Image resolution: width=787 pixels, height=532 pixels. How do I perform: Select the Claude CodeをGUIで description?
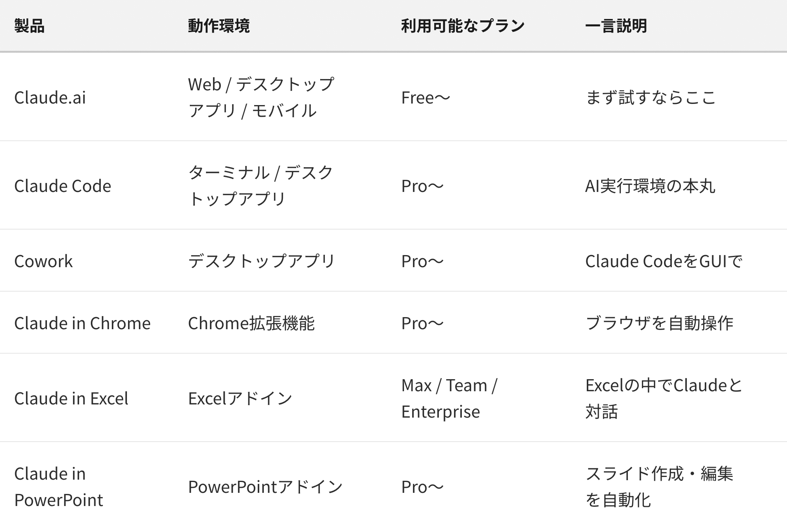pos(664,261)
